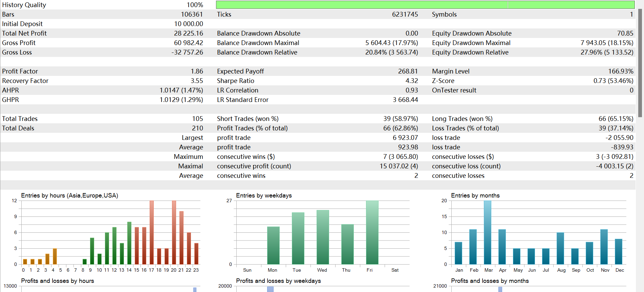644x292 pixels.
Task: Click the Mon bar in weekdays chart
Action: [x=273, y=245]
